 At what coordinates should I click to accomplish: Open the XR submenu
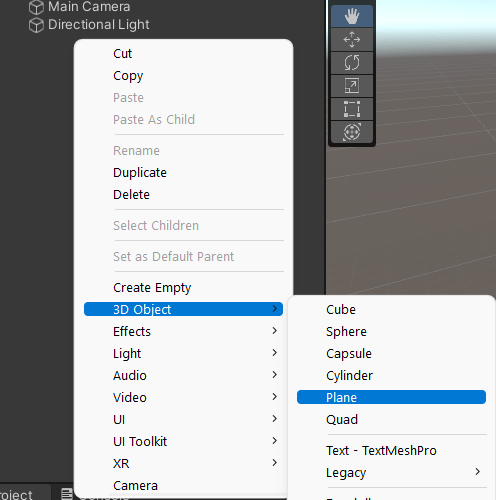click(x=183, y=464)
